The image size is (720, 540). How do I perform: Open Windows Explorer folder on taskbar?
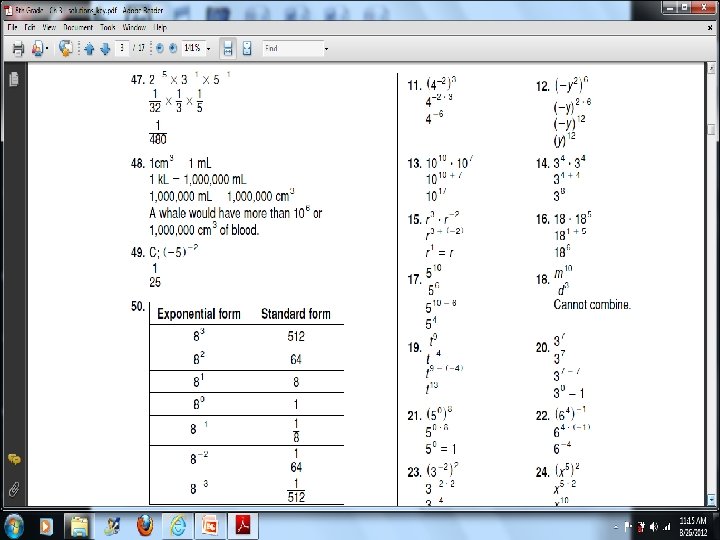(79, 526)
